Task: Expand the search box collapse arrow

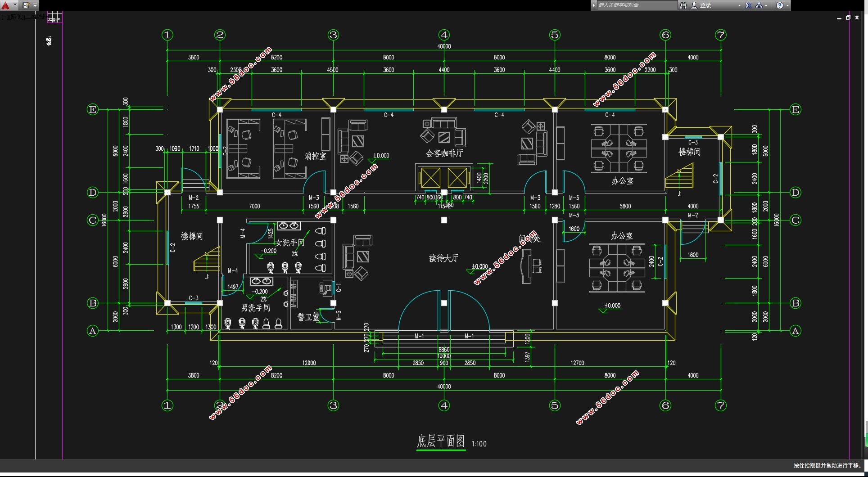Action: 594,5
